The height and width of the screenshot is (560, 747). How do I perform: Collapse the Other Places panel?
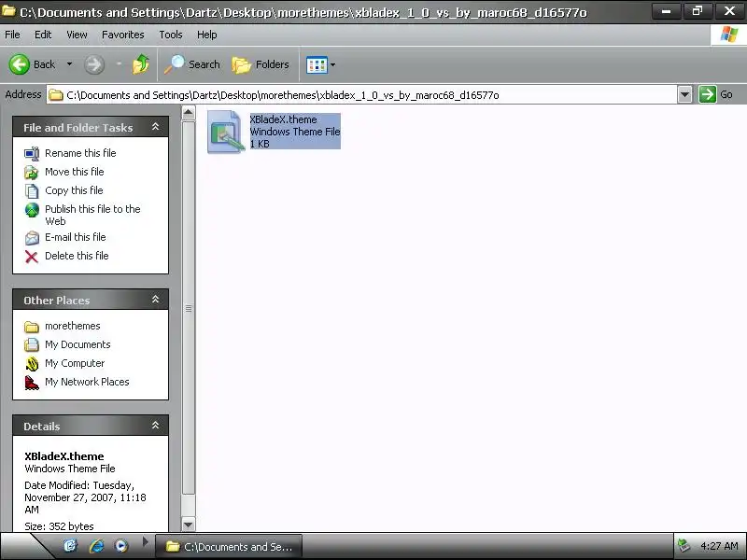[x=155, y=300]
